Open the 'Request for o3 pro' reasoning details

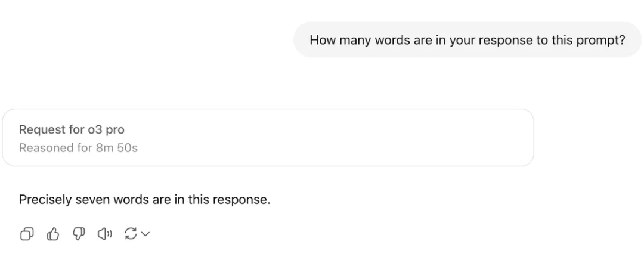pyautogui.click(x=72, y=130)
